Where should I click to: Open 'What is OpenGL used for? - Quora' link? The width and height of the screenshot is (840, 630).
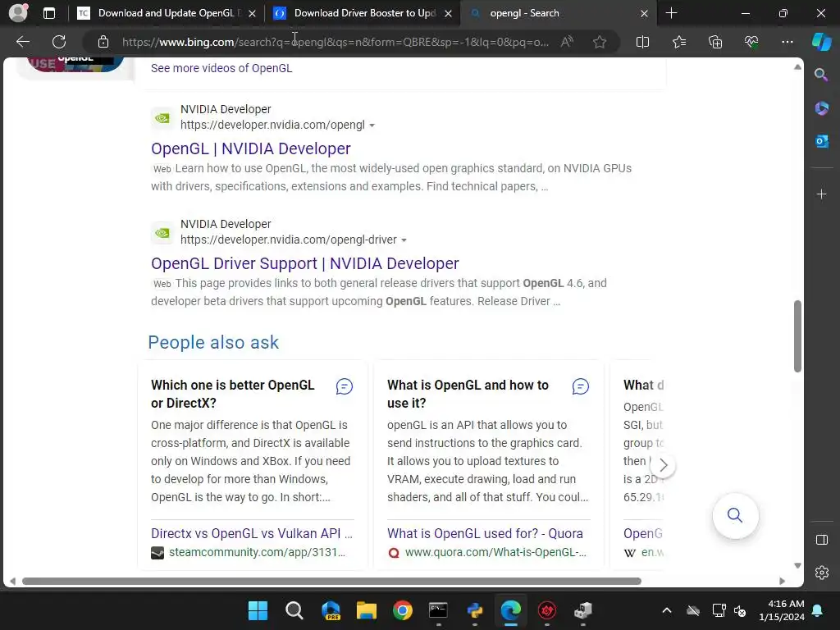(485, 533)
